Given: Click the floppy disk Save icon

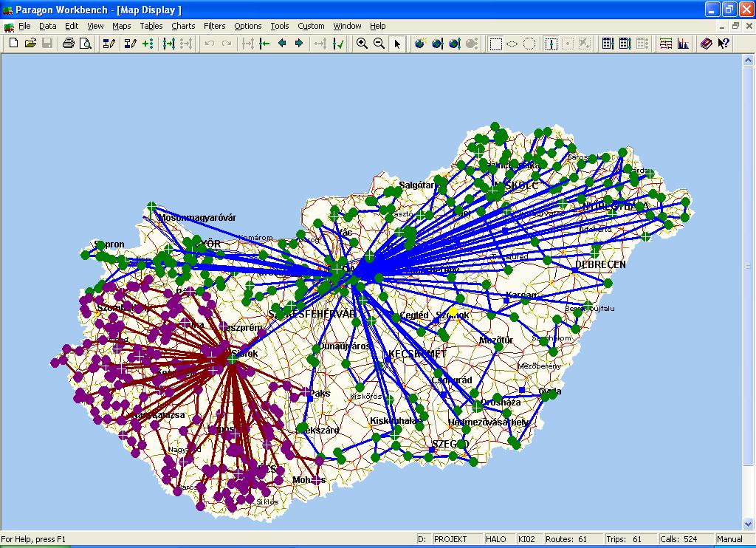Looking at the screenshot, I should tap(47, 44).
